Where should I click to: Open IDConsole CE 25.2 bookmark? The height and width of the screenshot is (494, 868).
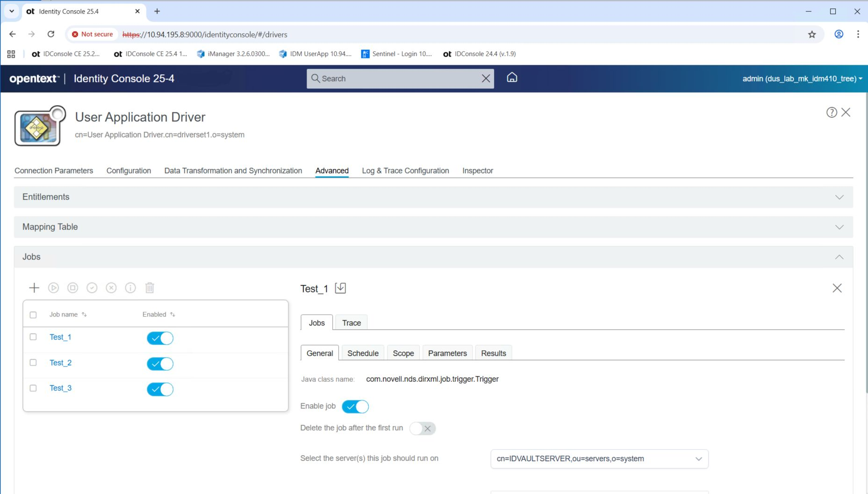(65, 54)
